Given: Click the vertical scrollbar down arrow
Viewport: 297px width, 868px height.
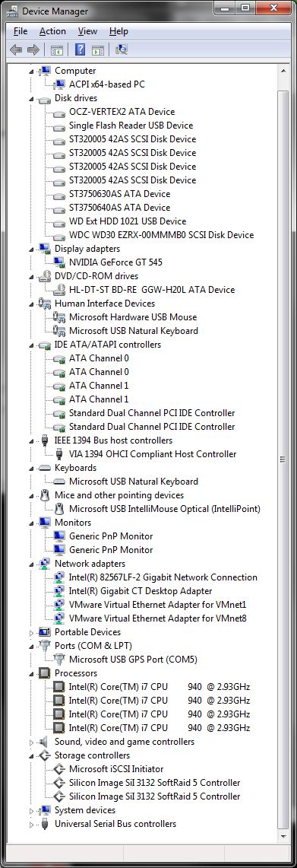Looking at the screenshot, I should coord(283,836).
